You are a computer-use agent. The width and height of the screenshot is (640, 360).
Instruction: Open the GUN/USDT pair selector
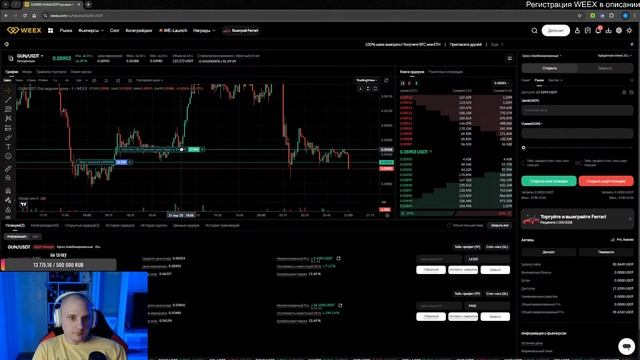[x=30, y=56]
